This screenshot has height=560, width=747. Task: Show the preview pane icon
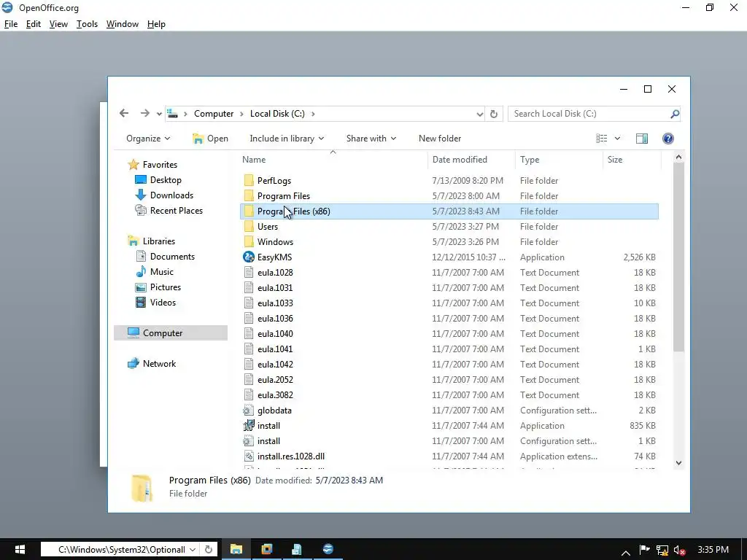coord(642,139)
